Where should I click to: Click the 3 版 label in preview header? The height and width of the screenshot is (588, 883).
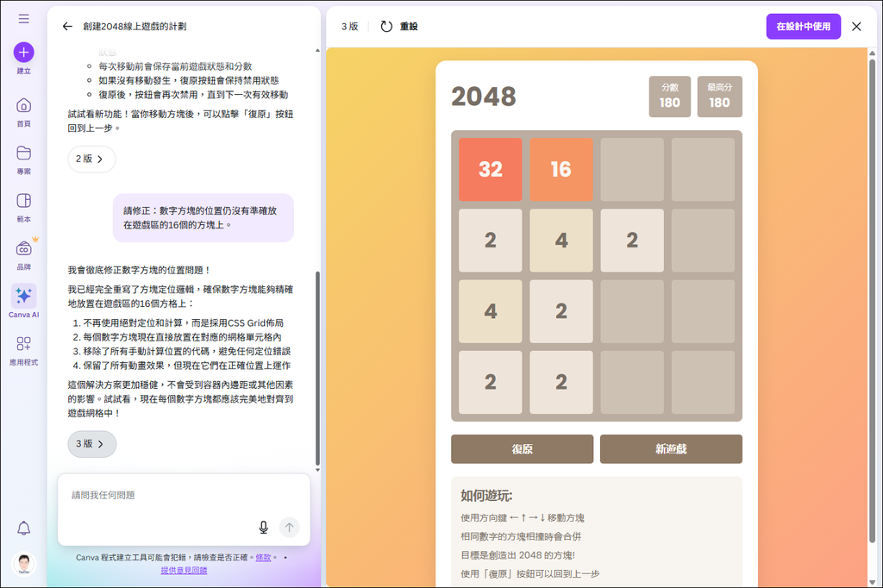tap(350, 27)
